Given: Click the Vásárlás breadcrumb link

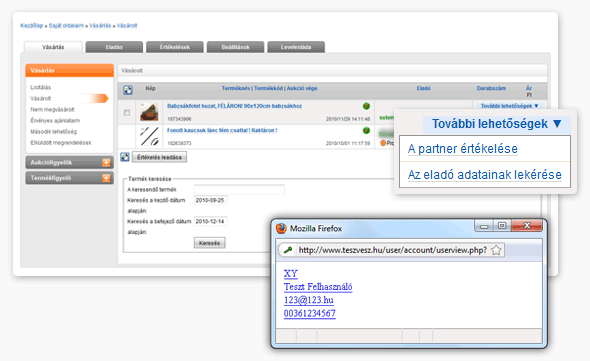Looking at the screenshot, I should 100,26.
